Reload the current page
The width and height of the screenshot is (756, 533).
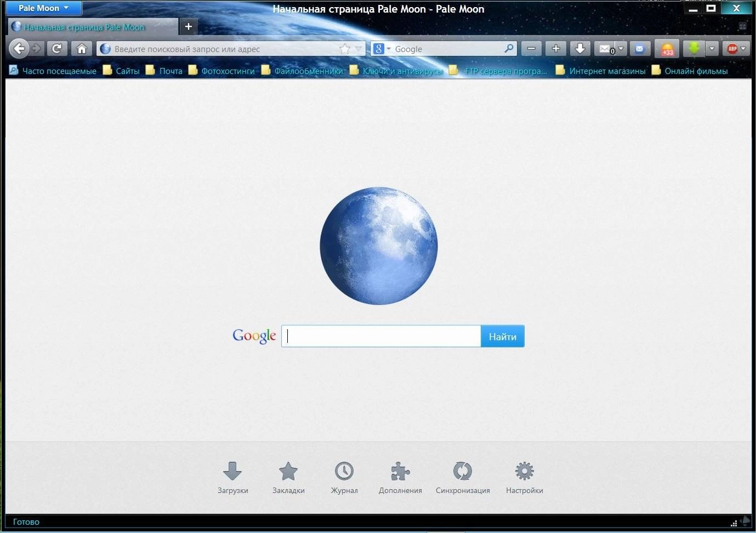pyautogui.click(x=56, y=49)
